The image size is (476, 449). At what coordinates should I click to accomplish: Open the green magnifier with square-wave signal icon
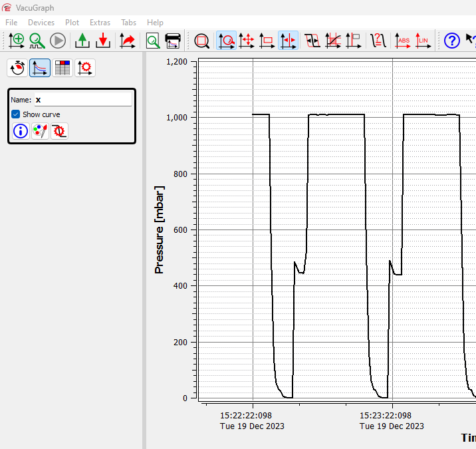click(37, 41)
